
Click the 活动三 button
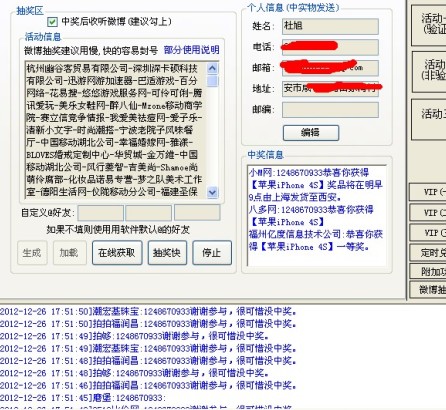click(x=429, y=119)
